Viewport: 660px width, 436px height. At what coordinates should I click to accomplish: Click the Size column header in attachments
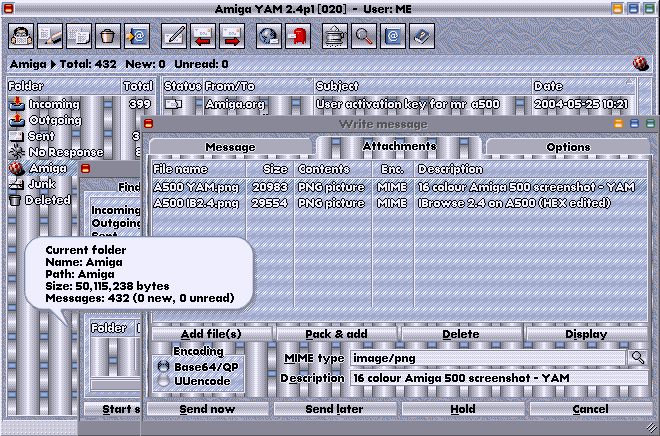pyautogui.click(x=269, y=169)
